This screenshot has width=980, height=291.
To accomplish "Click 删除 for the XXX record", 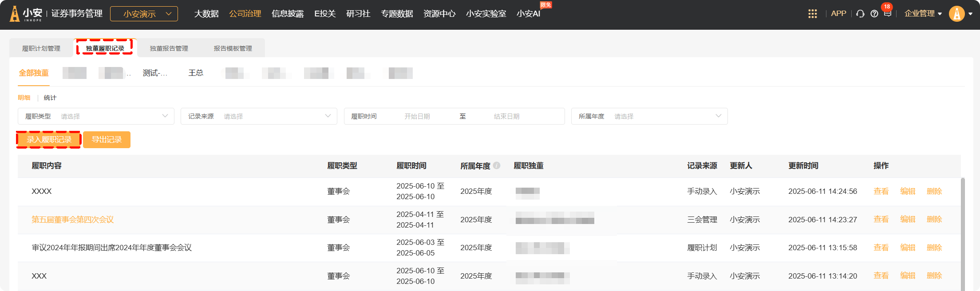I will coord(934,275).
